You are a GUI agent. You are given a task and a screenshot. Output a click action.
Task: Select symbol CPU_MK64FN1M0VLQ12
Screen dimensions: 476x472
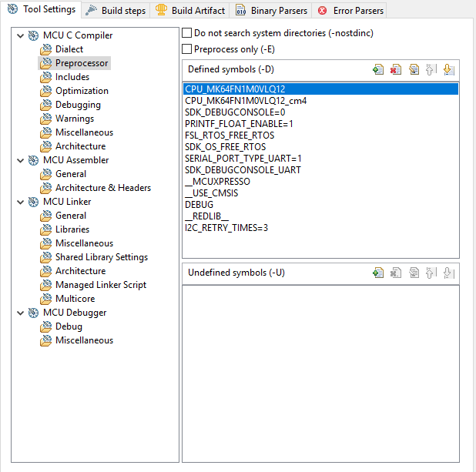pyautogui.click(x=320, y=89)
